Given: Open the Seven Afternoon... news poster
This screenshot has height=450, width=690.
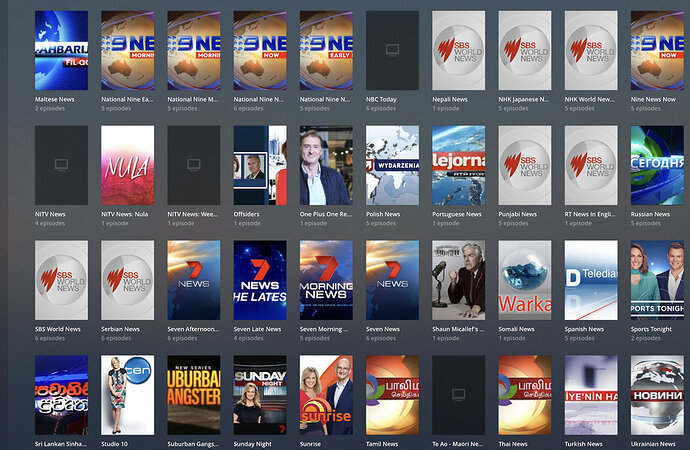Looking at the screenshot, I should click(x=194, y=280).
